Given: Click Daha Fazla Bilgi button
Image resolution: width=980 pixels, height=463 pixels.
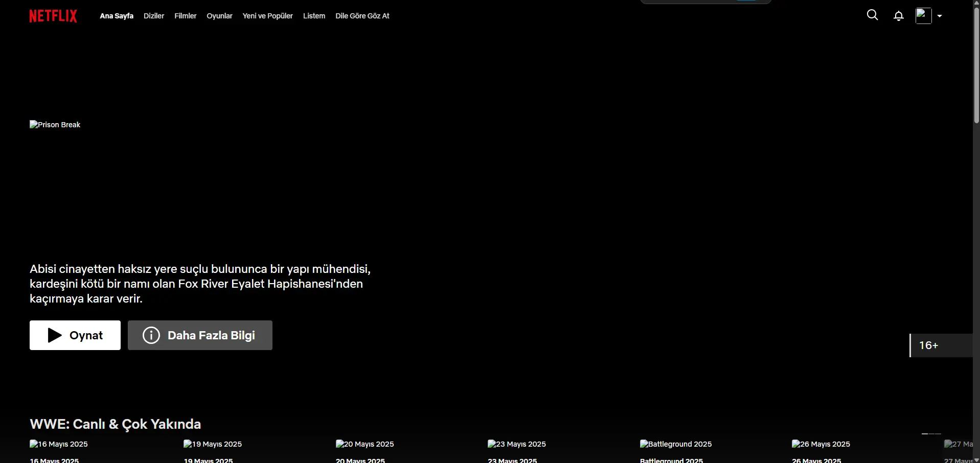Looking at the screenshot, I should click(200, 335).
